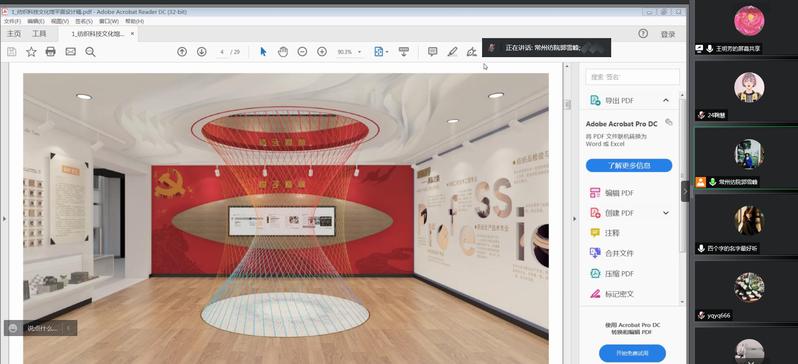Select the highlight pen tool
The width and height of the screenshot is (798, 364).
point(452,51)
